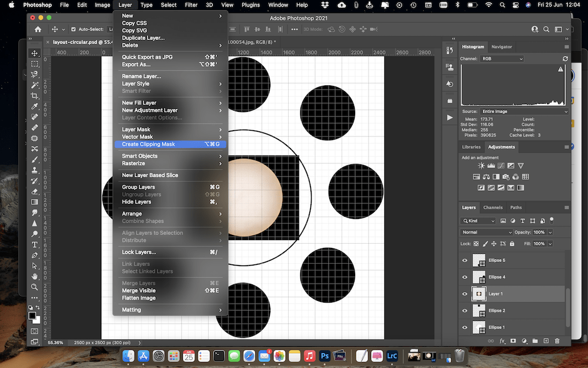
Task: Select the Brush tool
Action: 35,160
